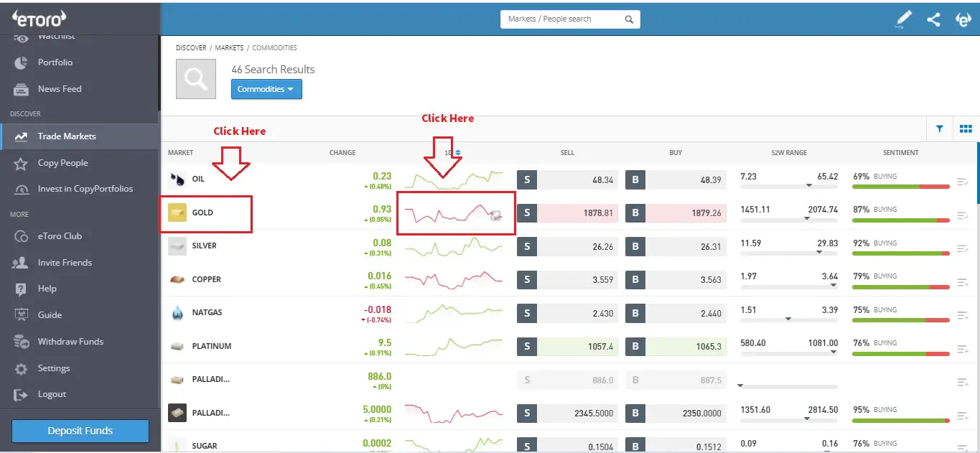Click the SILVER 87%... no, 92% sentiment bar
Screen dimensions: 980x453
pyautogui.click(x=901, y=253)
